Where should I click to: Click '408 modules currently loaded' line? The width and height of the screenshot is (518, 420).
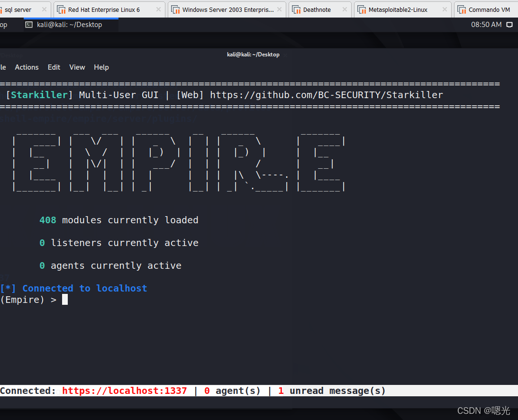[x=119, y=220]
